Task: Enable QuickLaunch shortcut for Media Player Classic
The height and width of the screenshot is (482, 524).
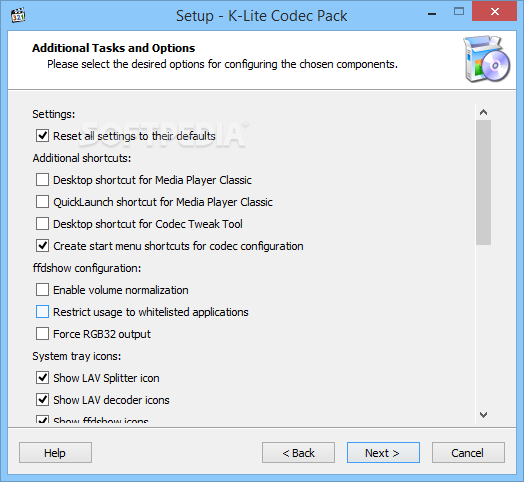Action: (x=42, y=202)
